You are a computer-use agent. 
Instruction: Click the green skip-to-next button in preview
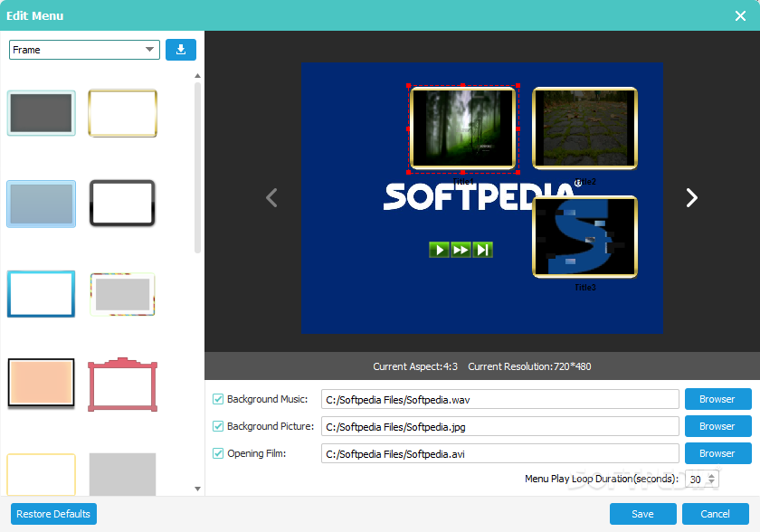pyautogui.click(x=482, y=250)
